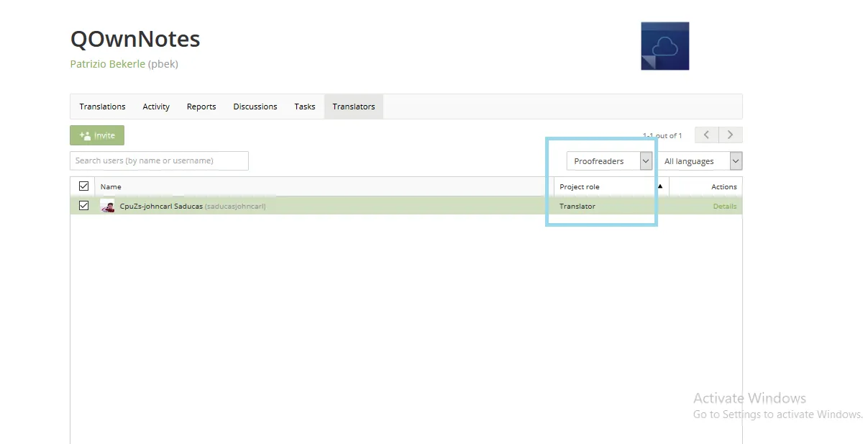Toggle the select-all checkbox in header

tap(83, 186)
